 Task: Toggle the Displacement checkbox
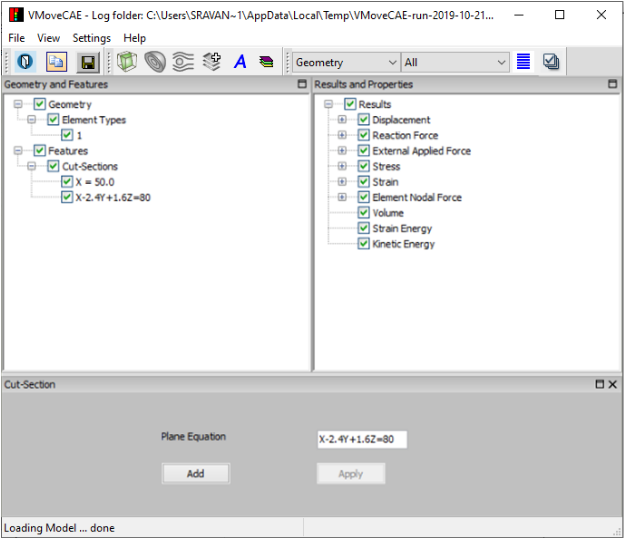click(363, 119)
